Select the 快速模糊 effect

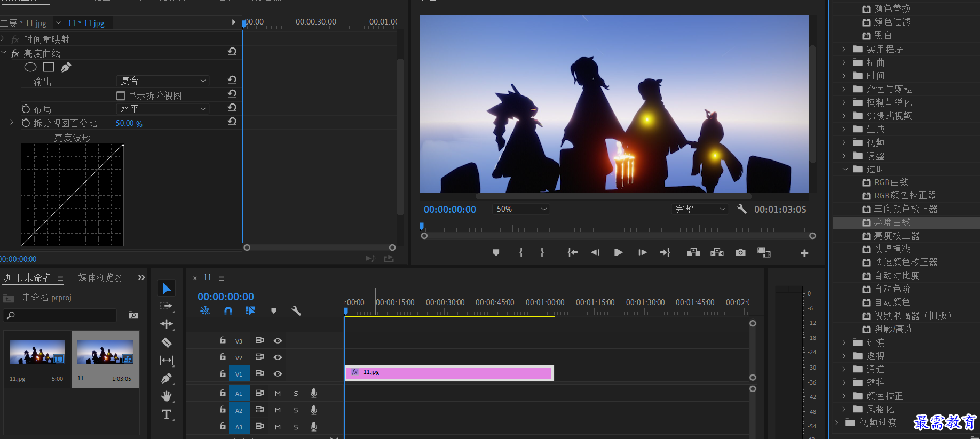pos(892,249)
